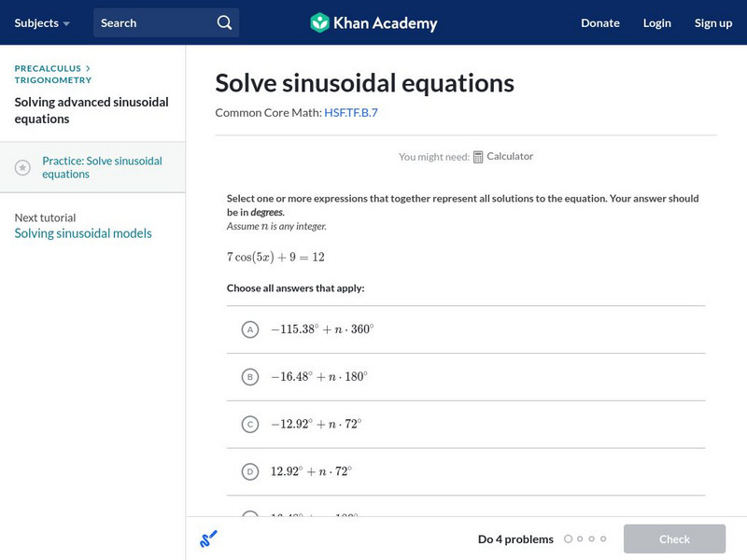Go to Solving sinusoidal models tutorial
The image size is (747, 560).
point(83,233)
